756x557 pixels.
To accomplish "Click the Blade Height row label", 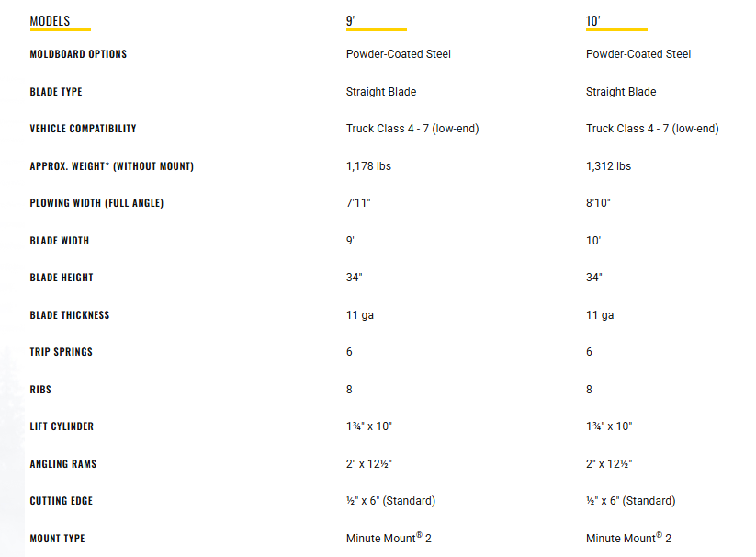I will tap(62, 278).
